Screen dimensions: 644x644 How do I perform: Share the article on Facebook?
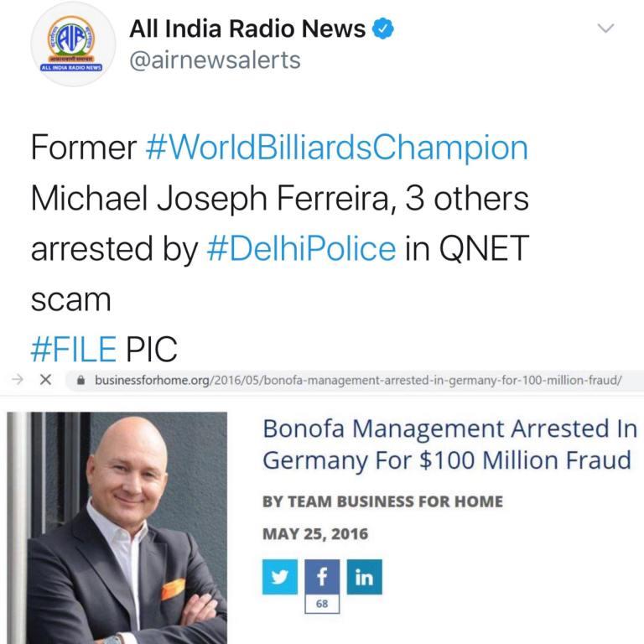(322, 577)
